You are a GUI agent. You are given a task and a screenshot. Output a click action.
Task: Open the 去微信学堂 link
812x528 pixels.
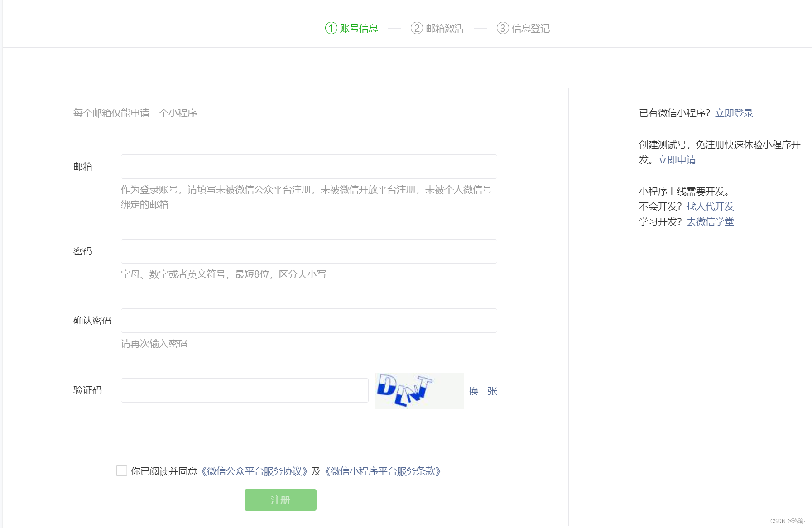(710, 222)
